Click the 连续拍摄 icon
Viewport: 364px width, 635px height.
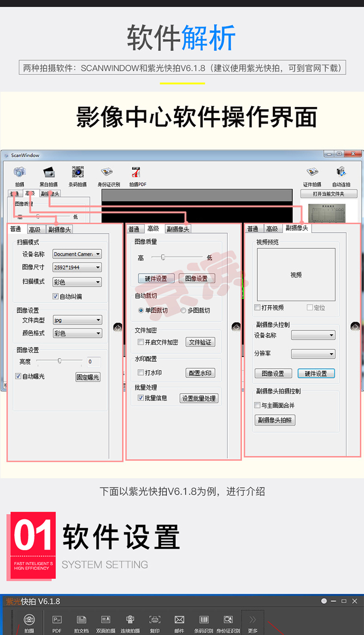(x=130, y=620)
